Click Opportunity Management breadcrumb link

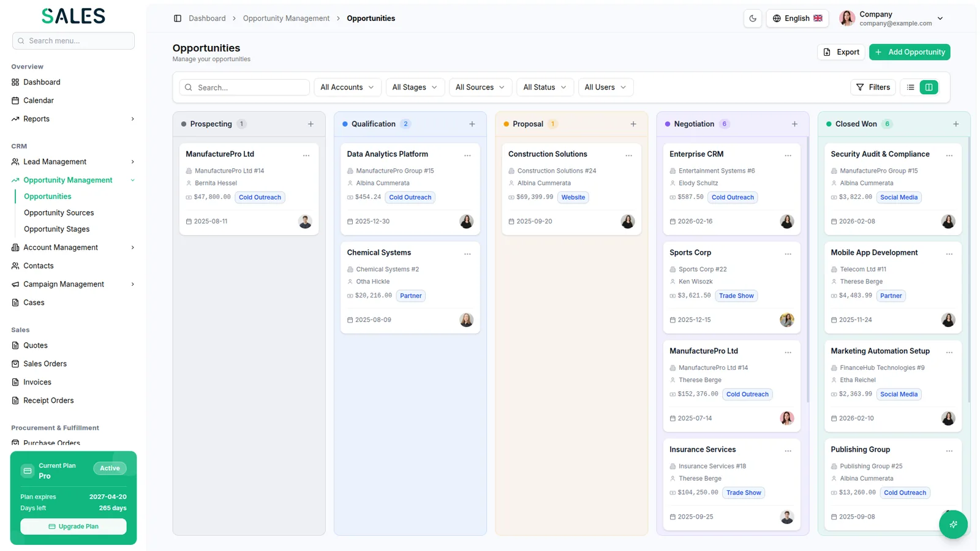286,18
